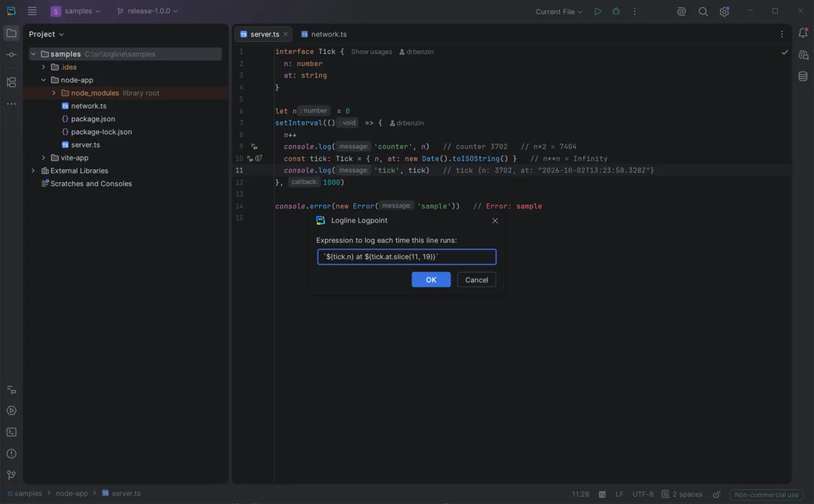Expand the node_modules folder
Screen dimensions: 814x504
54,93
